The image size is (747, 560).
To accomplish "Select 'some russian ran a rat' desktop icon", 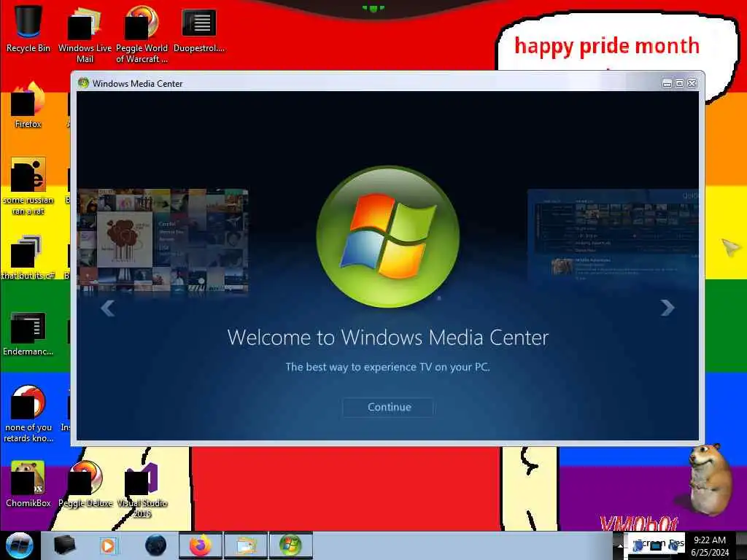I will pos(28,186).
